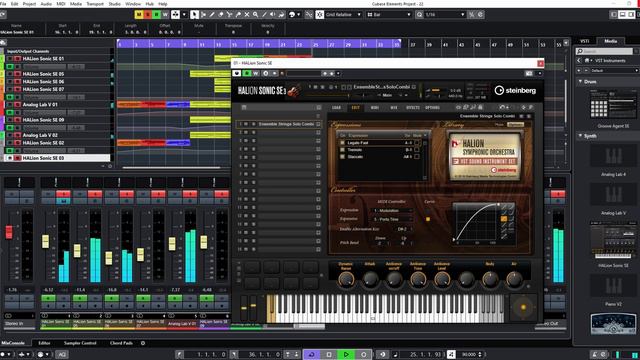The width and height of the screenshot is (640, 360).
Task: Click the Stereo In channel red fader
Action: pos(9,232)
